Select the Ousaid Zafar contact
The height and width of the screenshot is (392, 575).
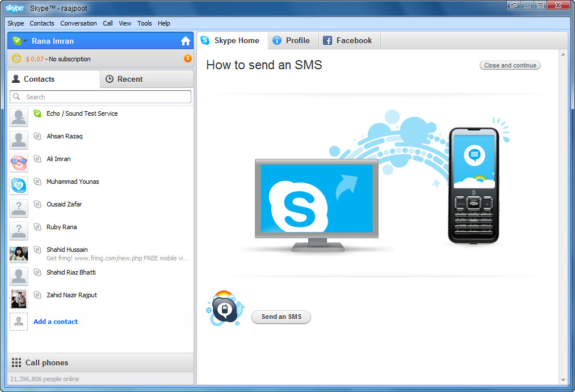click(x=100, y=208)
